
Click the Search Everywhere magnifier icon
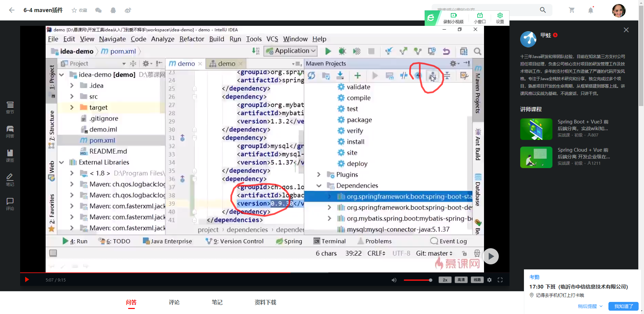(478, 51)
